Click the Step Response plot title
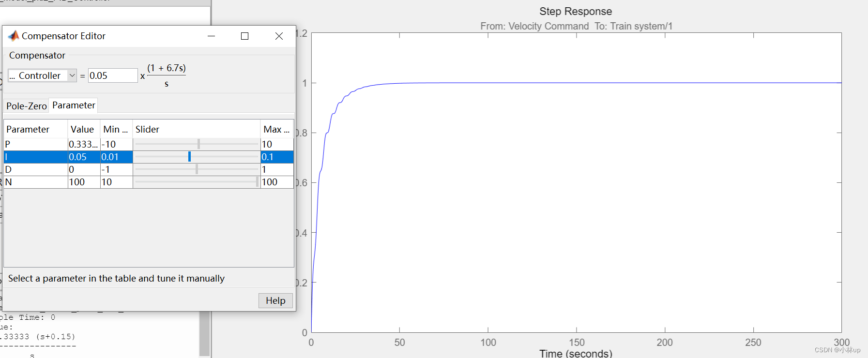Viewport: 868px width, 358px height. (576, 11)
